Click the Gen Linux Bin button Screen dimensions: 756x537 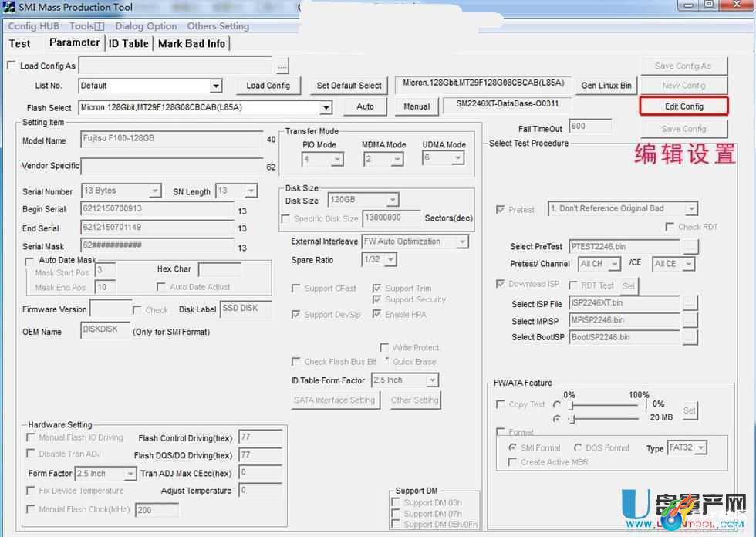(x=606, y=86)
